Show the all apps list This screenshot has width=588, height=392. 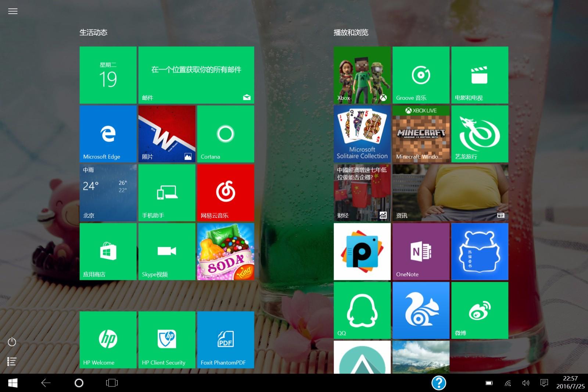(12, 361)
